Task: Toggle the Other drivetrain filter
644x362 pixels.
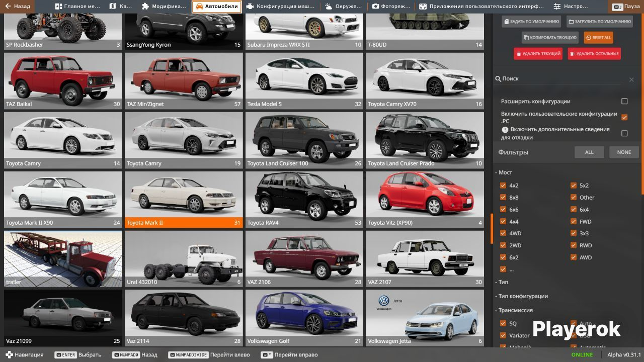Action: click(x=574, y=198)
